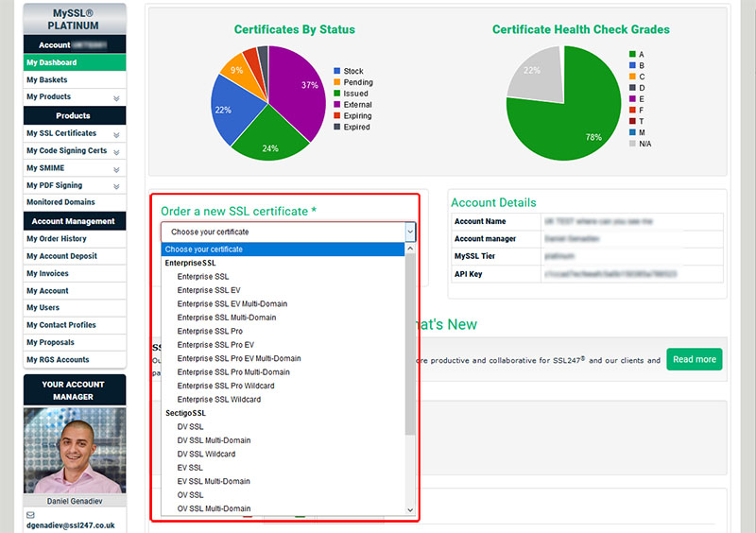Screen dimensions: 756x533
Task: Expand the My PDF Signing chevron
Action: 116,186
